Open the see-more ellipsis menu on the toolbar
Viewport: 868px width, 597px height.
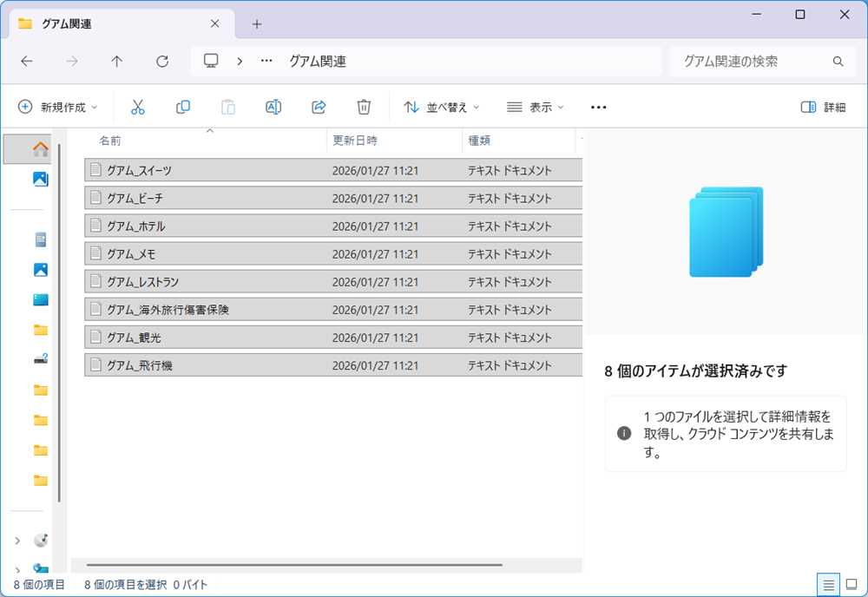coord(598,107)
